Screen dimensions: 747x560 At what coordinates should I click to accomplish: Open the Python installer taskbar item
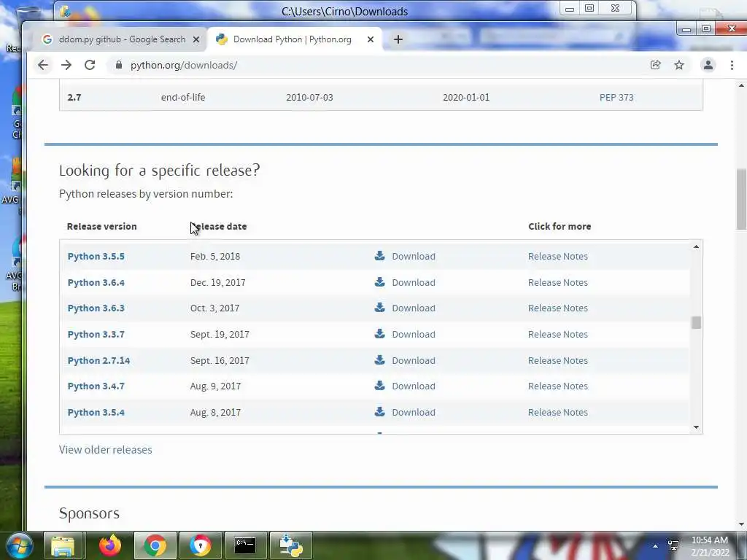[290, 545]
